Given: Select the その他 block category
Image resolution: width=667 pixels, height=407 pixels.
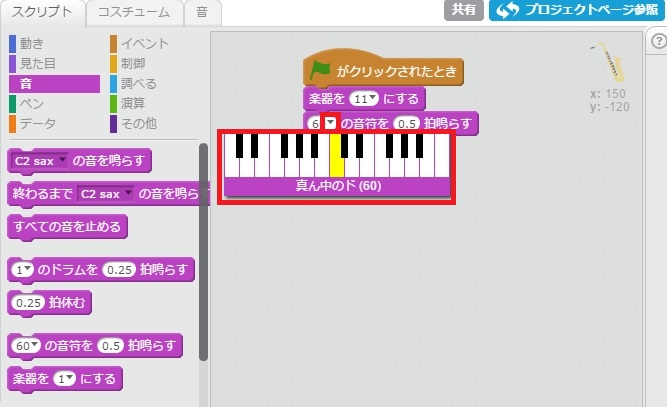Looking at the screenshot, I should (139, 124).
